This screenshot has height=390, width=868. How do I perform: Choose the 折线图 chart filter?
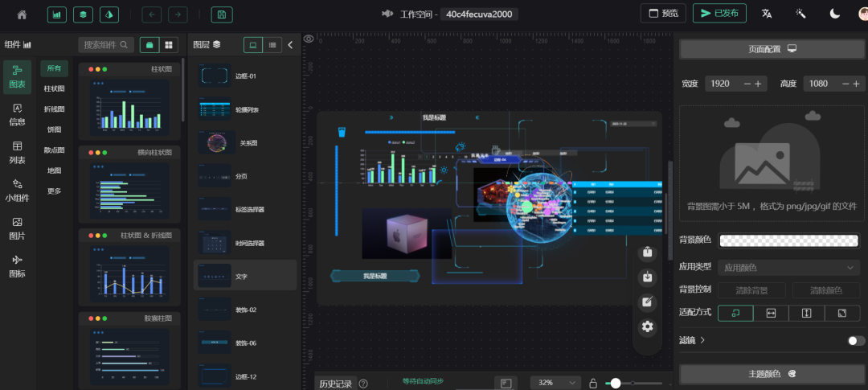click(x=55, y=109)
